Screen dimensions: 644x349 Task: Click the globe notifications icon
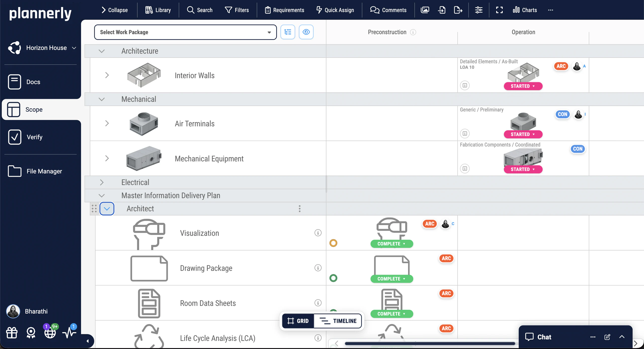[x=50, y=333]
